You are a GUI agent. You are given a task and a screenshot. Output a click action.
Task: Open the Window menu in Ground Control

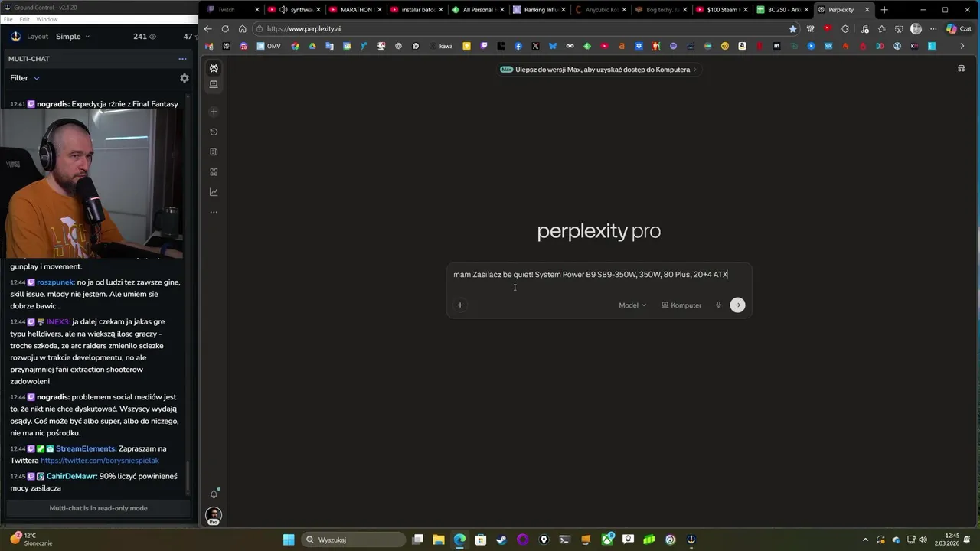[46, 19]
